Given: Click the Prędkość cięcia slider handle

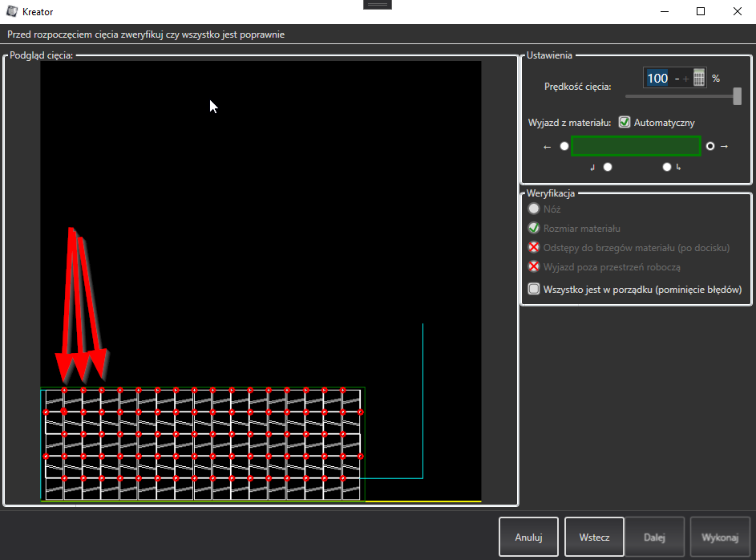Looking at the screenshot, I should tap(737, 96).
